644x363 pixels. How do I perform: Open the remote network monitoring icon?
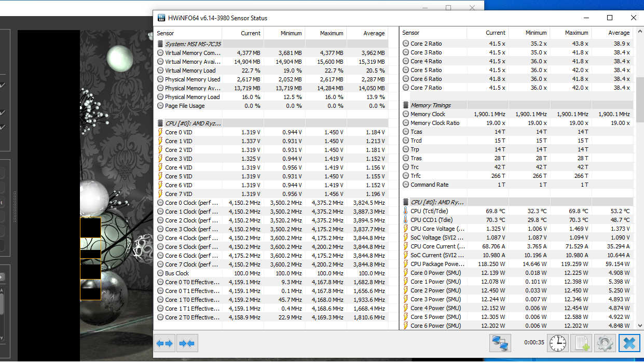pyautogui.click(x=500, y=343)
